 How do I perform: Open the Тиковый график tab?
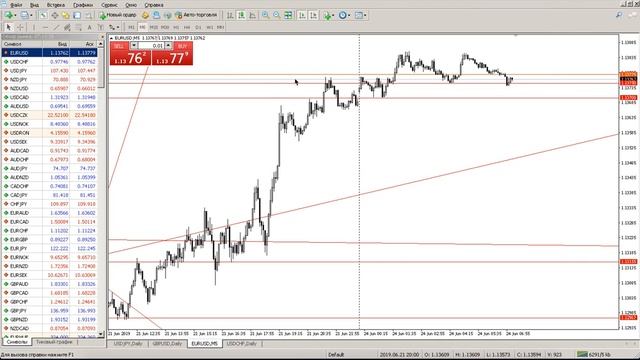(x=54, y=342)
